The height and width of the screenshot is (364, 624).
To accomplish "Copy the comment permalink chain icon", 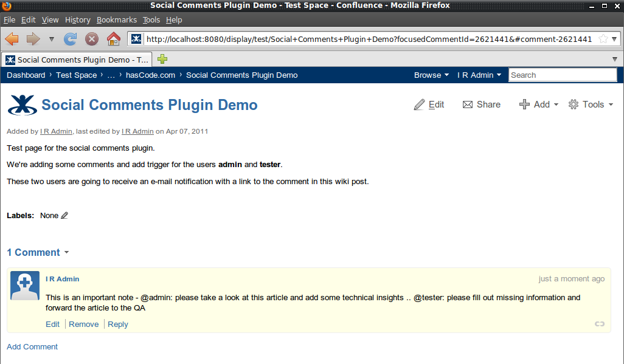I will click(x=599, y=324).
